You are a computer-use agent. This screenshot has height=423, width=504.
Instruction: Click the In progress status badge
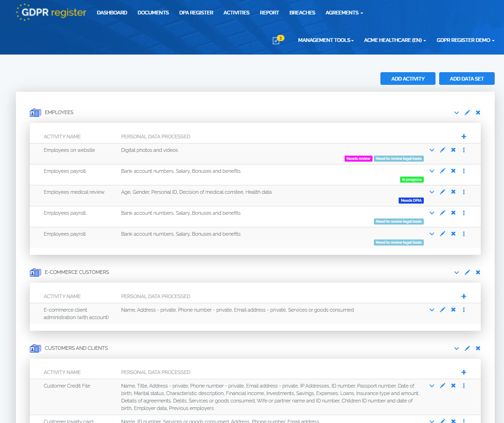(411, 179)
